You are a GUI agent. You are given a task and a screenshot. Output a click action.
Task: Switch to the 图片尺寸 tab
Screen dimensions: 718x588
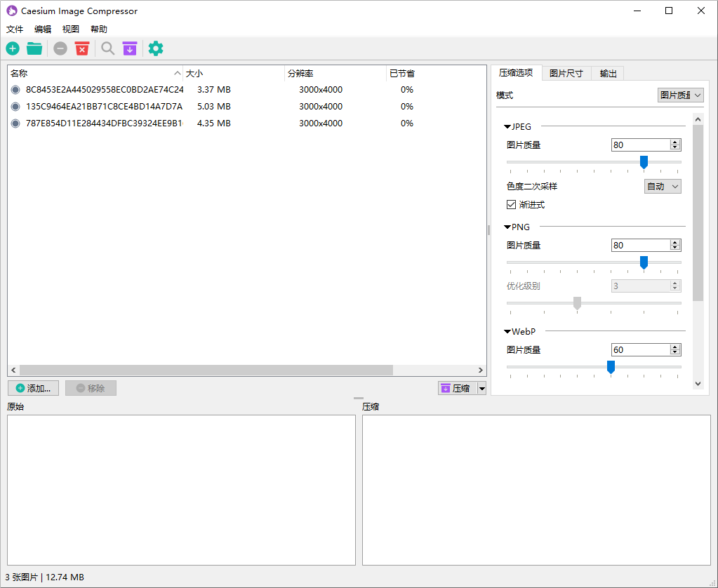point(566,72)
